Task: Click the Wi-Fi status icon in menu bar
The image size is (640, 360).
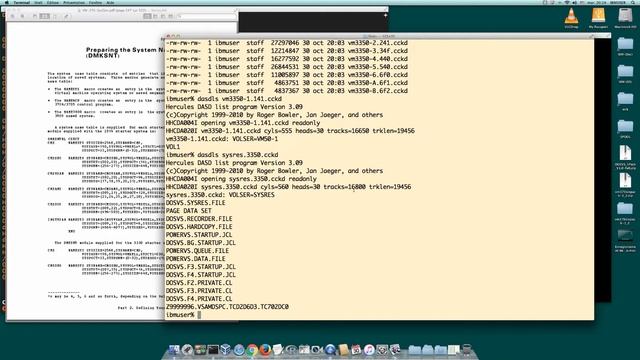Action: pyautogui.click(x=567, y=2)
